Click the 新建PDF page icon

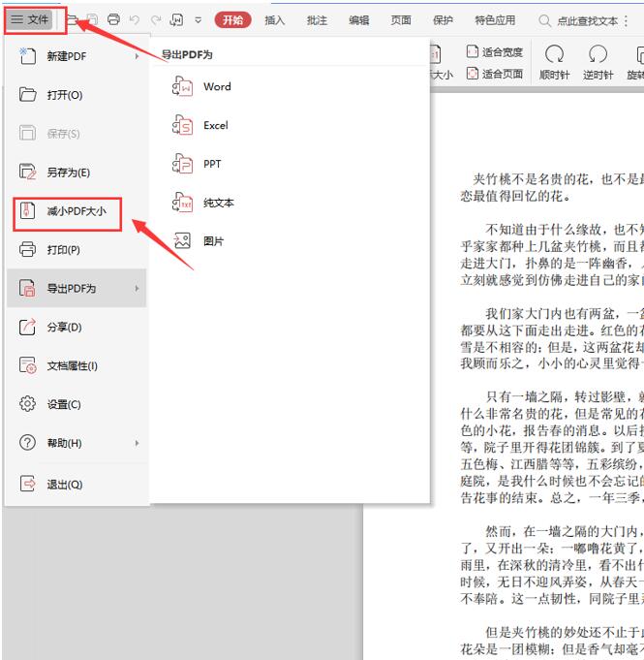point(27,55)
